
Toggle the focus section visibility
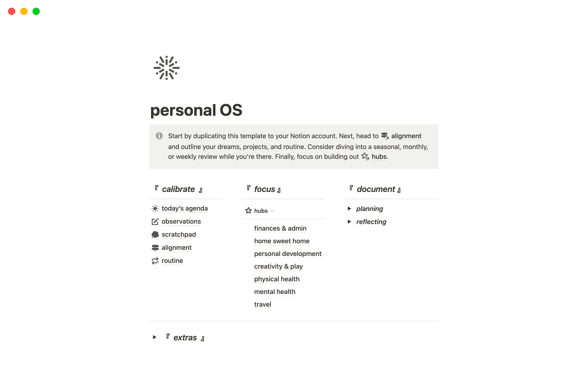pos(273,210)
